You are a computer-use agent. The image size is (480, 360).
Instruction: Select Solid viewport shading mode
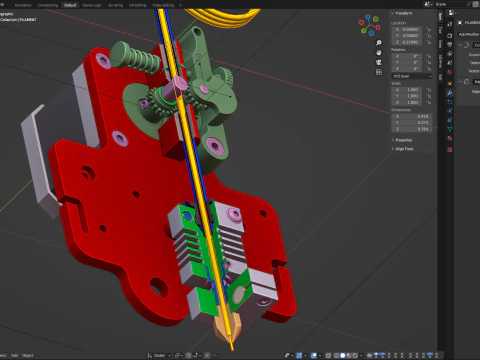point(342,355)
